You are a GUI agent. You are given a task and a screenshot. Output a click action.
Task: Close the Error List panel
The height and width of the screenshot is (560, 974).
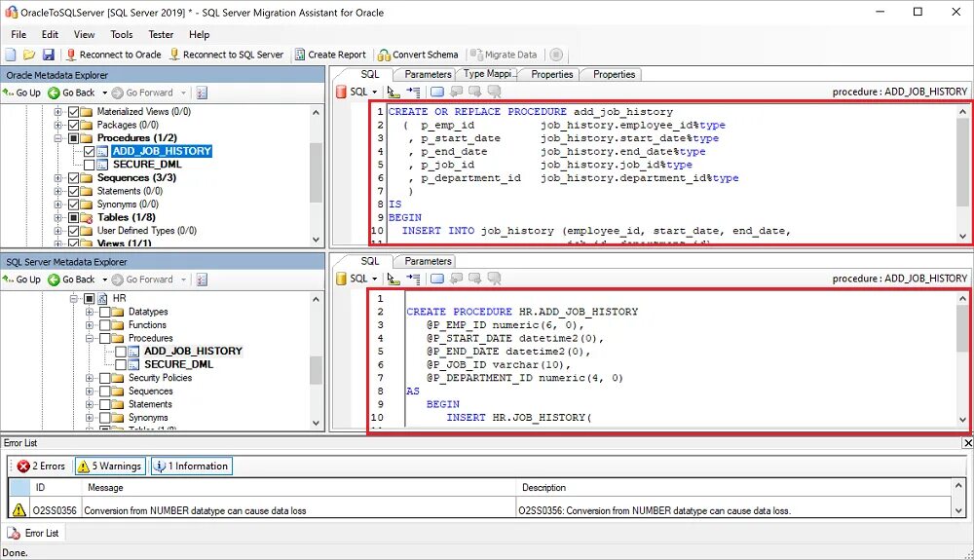(967, 443)
